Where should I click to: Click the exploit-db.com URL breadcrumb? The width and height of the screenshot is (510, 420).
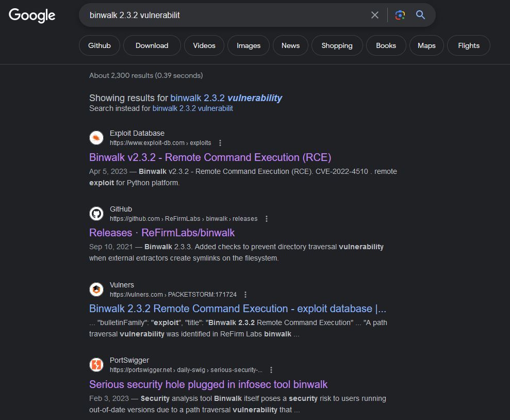[160, 143]
